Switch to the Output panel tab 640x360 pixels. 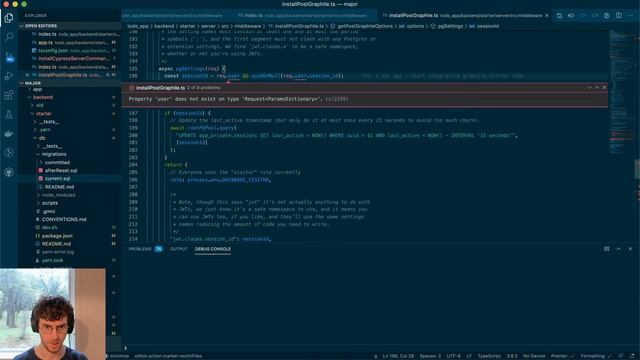click(179, 249)
